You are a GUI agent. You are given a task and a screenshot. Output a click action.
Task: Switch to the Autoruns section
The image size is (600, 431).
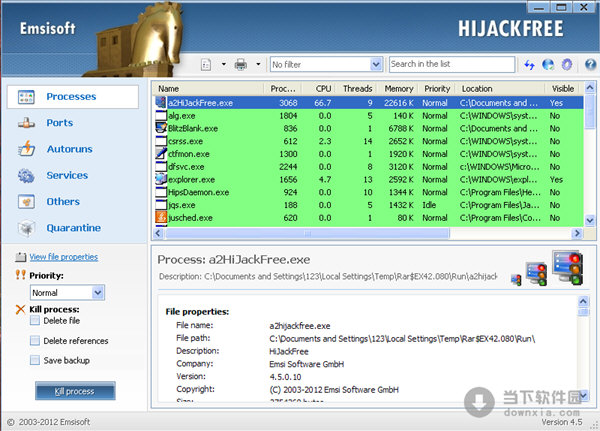pyautogui.click(x=70, y=149)
